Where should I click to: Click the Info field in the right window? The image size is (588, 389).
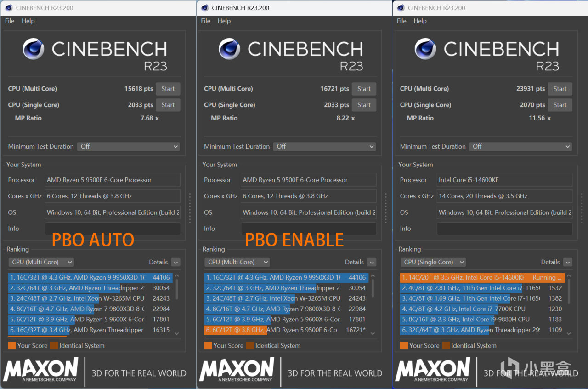coord(504,229)
